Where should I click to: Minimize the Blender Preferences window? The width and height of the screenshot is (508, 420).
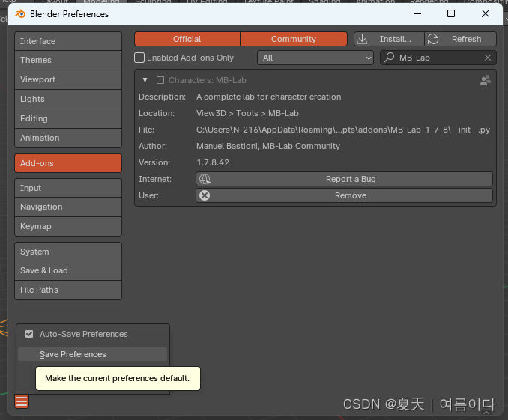click(417, 13)
